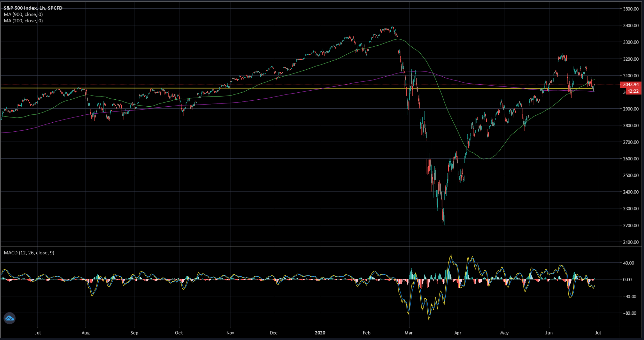The width and height of the screenshot is (644, 340).
Task: Open the MA (900, close, 0) indicator legend
Action: pyautogui.click(x=23, y=15)
